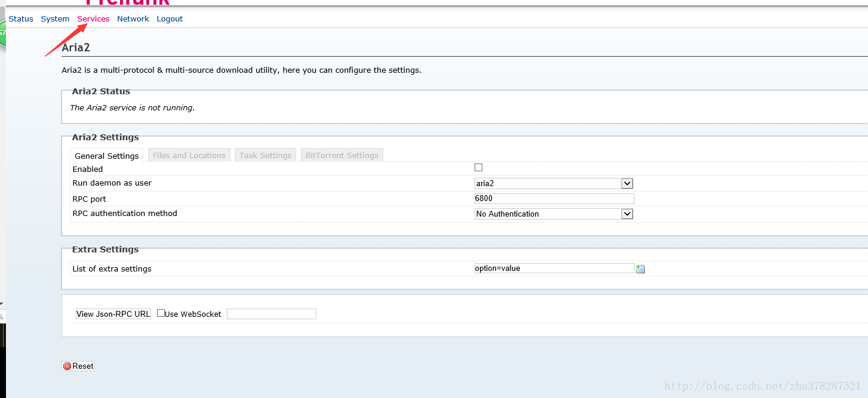Screen dimensions: 868x398
Task: Click the Json-RPC URL text box
Action: point(272,314)
